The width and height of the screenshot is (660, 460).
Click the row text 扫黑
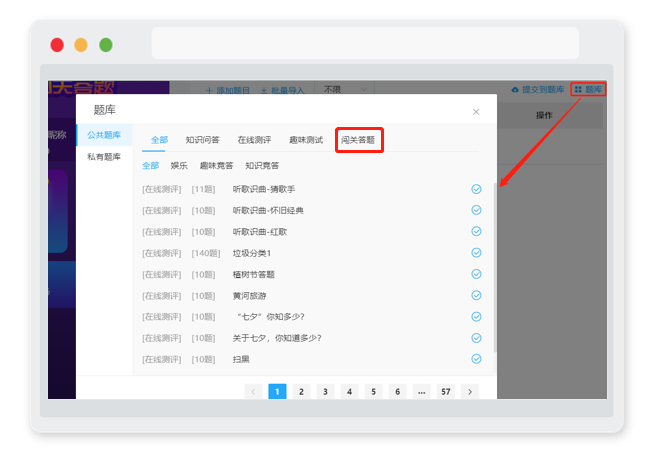coord(241,359)
